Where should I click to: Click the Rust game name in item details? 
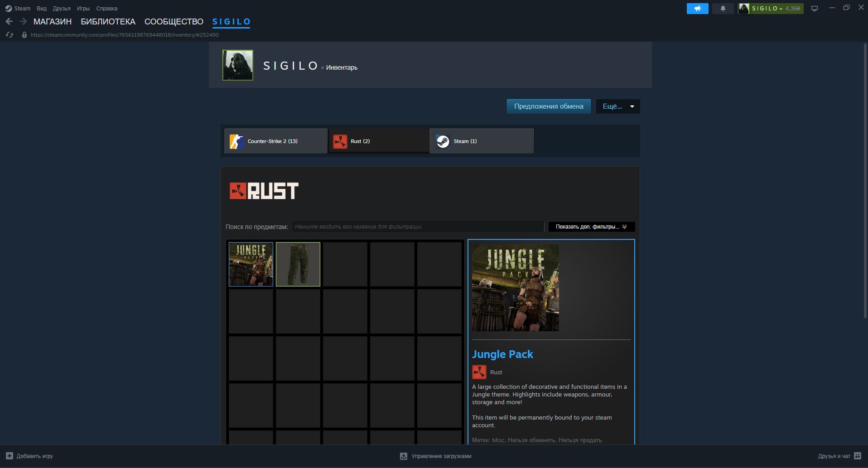[496, 372]
